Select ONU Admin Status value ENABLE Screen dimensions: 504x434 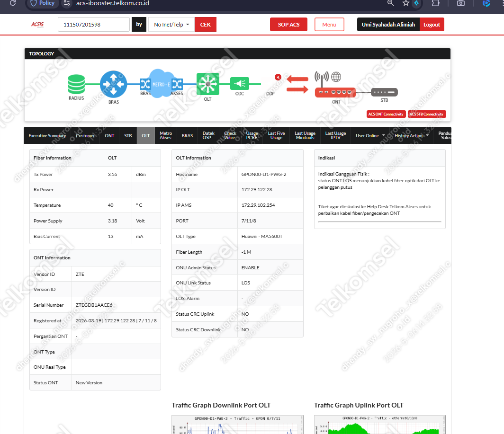click(x=250, y=267)
